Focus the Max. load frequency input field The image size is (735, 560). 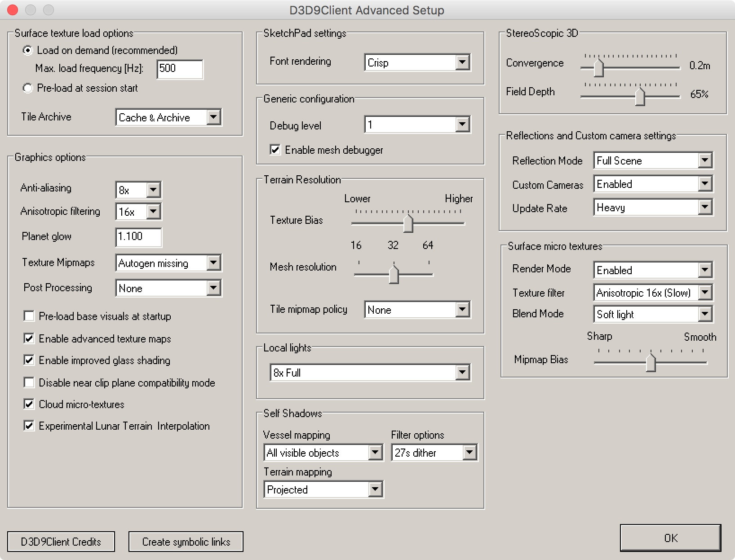point(180,69)
